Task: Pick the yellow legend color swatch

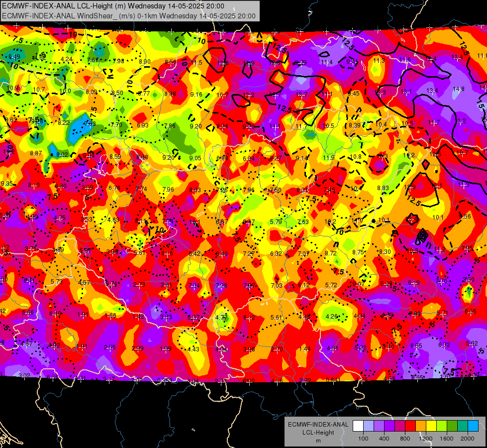Action: 431,426
